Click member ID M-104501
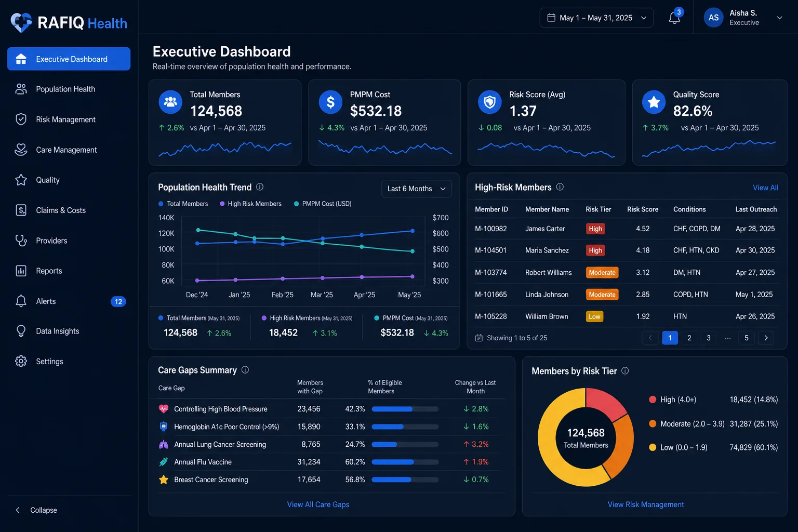 tap(490, 250)
